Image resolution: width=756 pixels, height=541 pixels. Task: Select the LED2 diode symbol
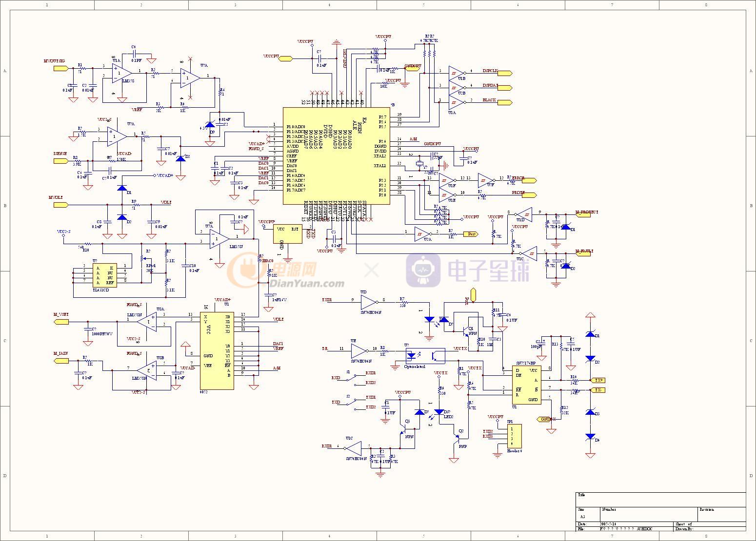point(439,412)
